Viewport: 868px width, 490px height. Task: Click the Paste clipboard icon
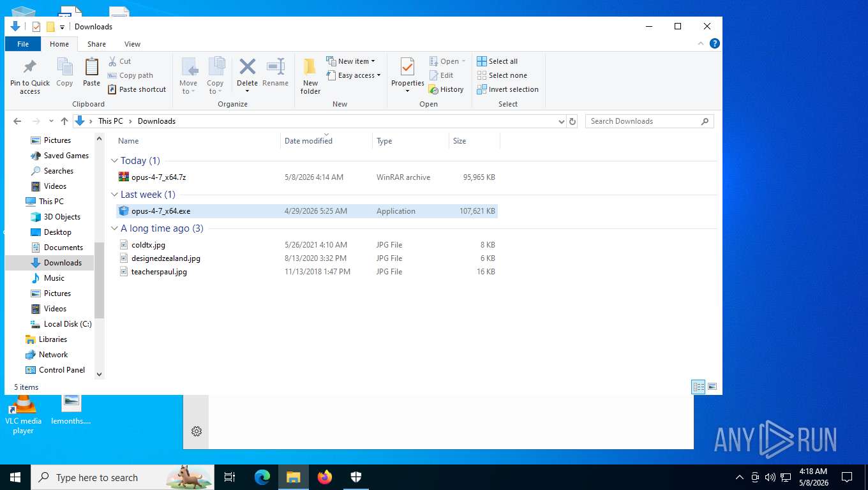(x=92, y=73)
